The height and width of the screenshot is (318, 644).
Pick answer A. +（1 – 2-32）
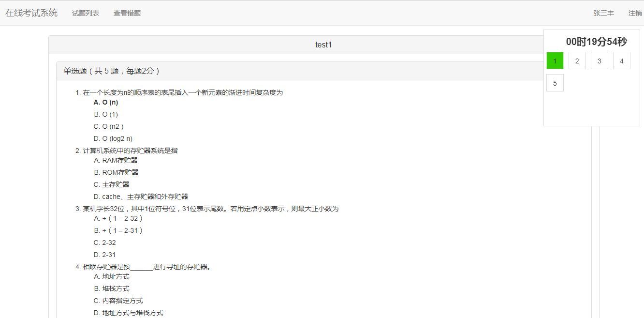[119, 218]
